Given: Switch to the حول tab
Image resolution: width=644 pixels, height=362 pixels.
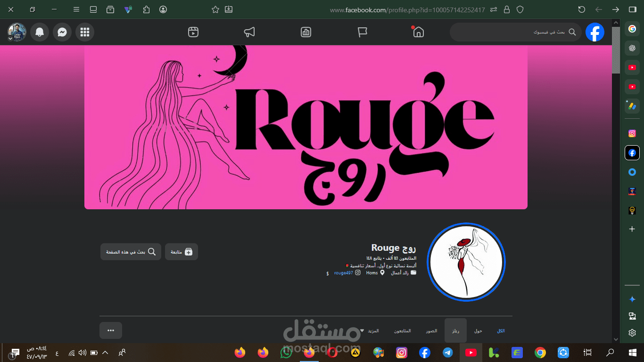Looking at the screenshot, I should point(478,331).
